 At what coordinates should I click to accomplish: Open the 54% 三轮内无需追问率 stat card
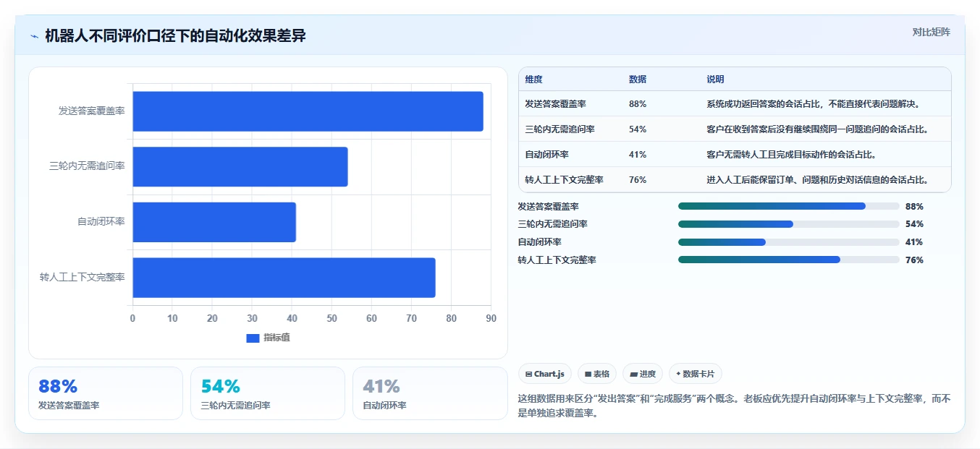click(268, 393)
